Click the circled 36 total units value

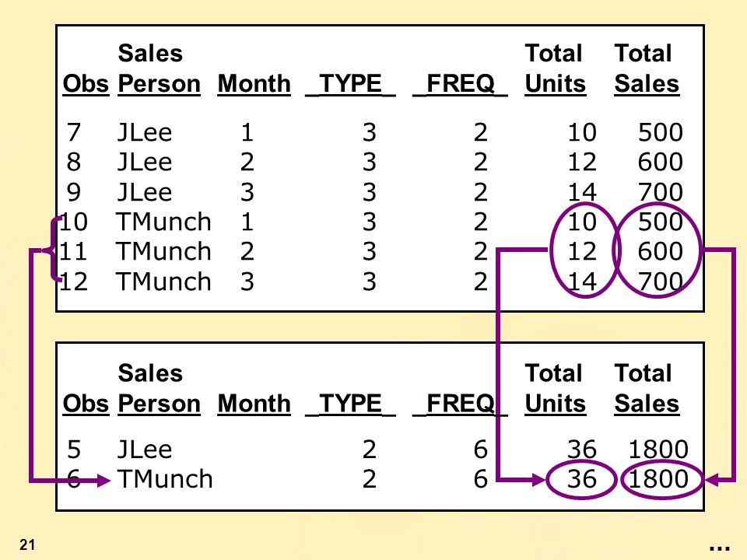(x=582, y=479)
